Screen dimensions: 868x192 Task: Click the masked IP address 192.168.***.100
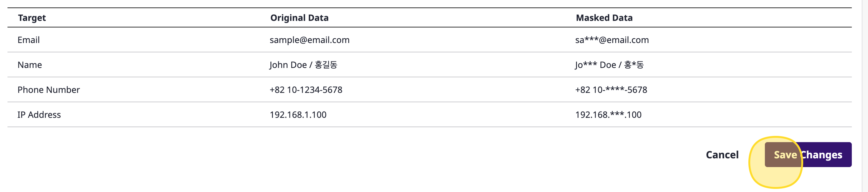608,115
